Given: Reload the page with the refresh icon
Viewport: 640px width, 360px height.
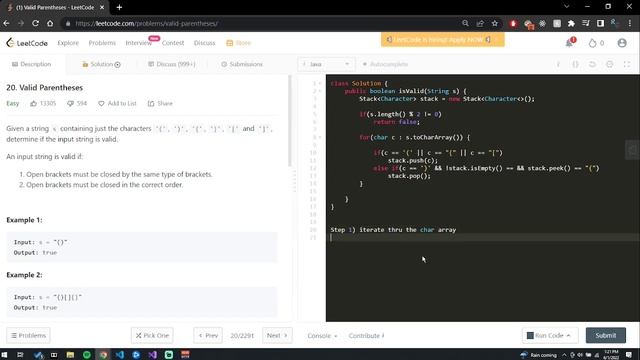Looking at the screenshot, I should pyautogui.click(x=36, y=24).
